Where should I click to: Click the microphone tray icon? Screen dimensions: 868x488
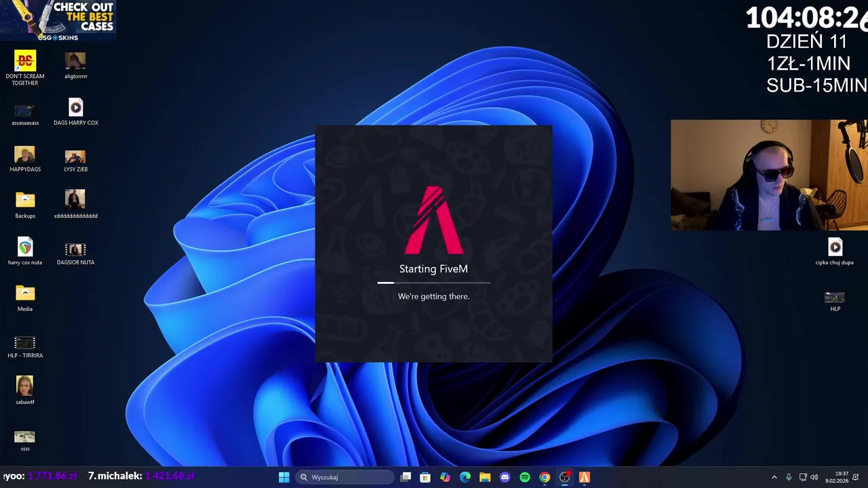click(789, 477)
